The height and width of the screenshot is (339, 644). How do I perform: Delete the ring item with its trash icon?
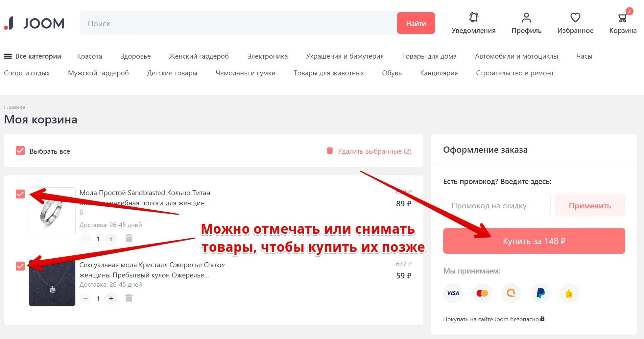[x=129, y=239]
